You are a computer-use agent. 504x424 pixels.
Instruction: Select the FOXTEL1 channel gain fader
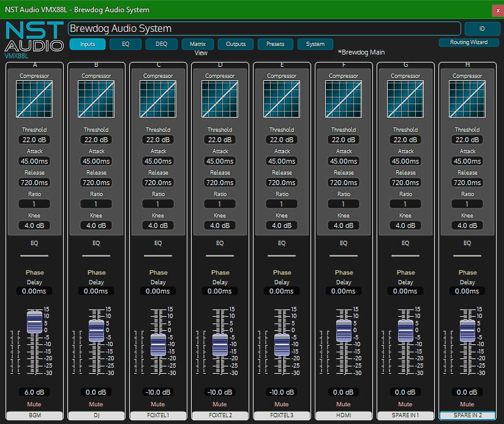pyautogui.click(x=158, y=345)
